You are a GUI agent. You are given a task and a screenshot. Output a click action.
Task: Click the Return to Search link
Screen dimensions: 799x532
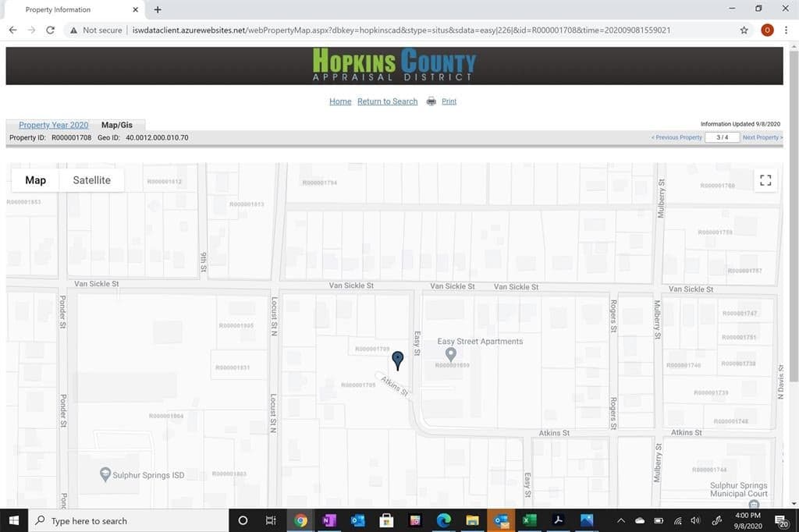387,101
